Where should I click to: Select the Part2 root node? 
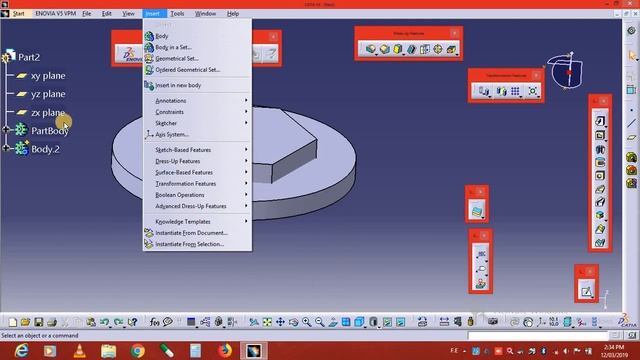click(29, 57)
